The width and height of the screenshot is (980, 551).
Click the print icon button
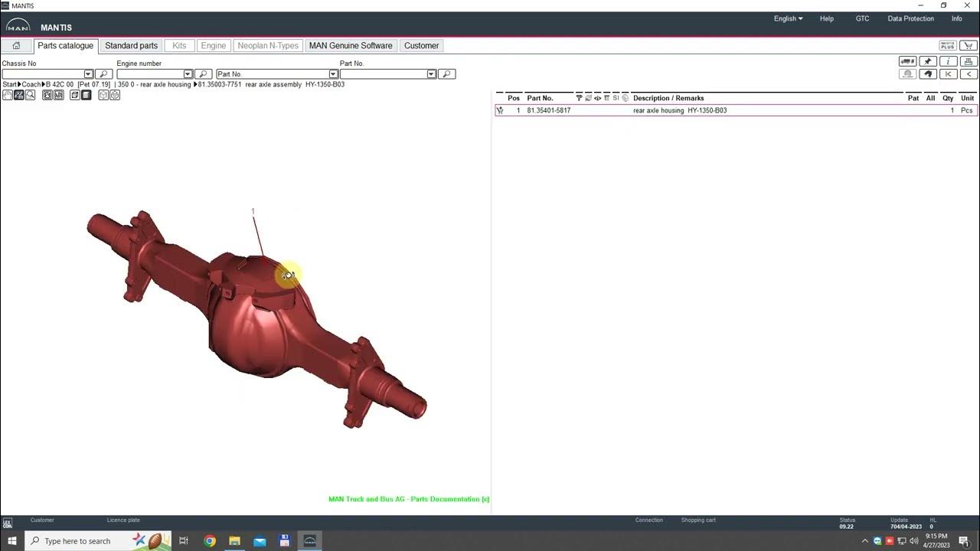[x=969, y=61]
